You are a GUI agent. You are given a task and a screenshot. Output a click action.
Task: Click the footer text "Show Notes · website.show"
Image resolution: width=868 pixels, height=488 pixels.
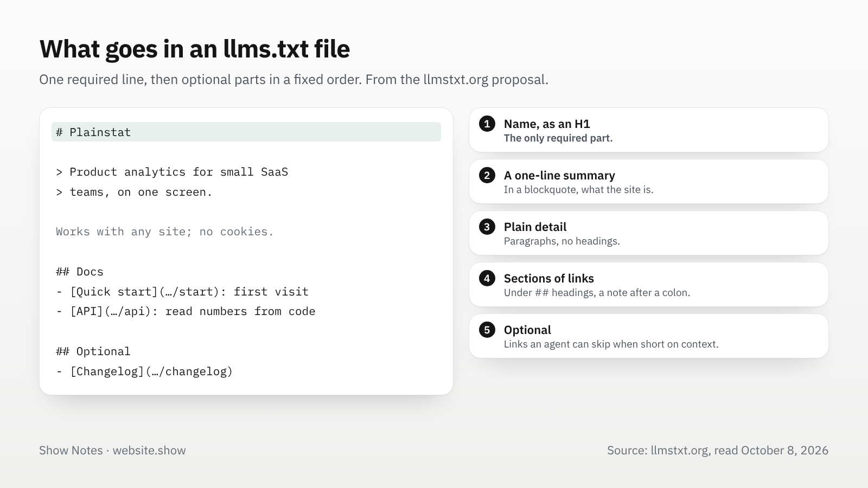(112, 451)
